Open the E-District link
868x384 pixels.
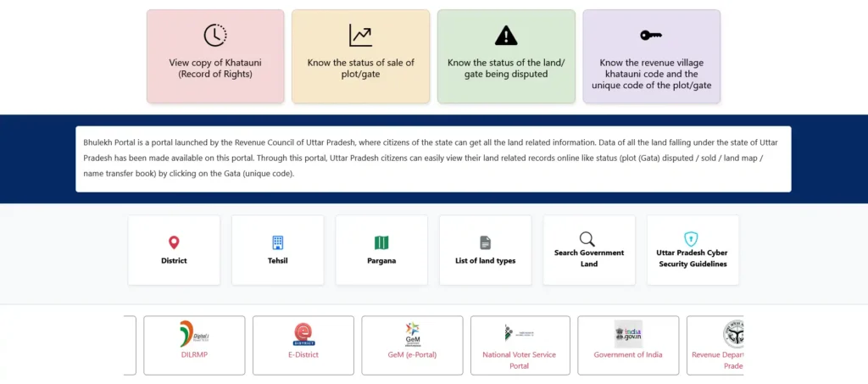click(x=303, y=354)
